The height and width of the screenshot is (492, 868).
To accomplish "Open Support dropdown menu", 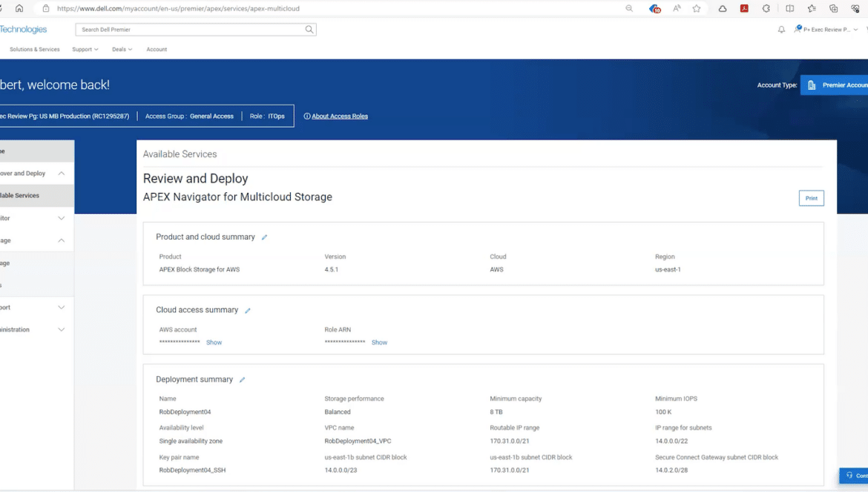I will 85,49.
